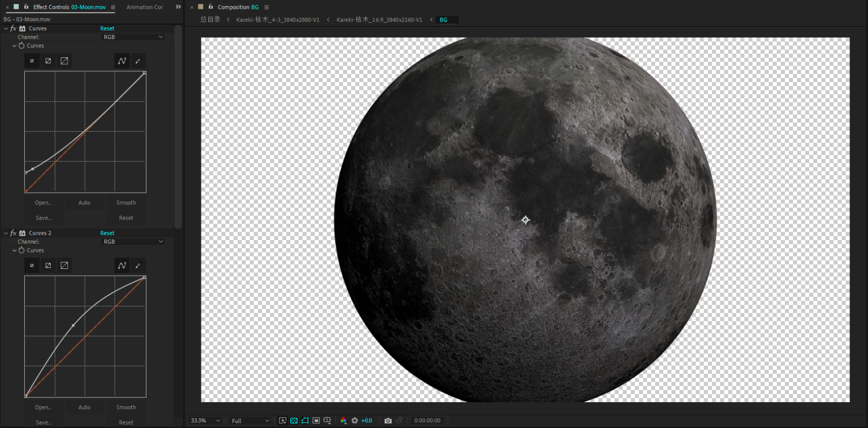This screenshot has height=428, width=868.
Task: Click the Effect Controls panel color label square
Action: pyautogui.click(x=16, y=7)
